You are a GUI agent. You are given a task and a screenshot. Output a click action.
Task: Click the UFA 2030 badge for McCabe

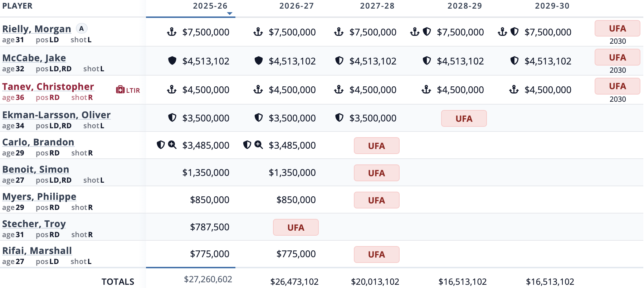point(617,58)
